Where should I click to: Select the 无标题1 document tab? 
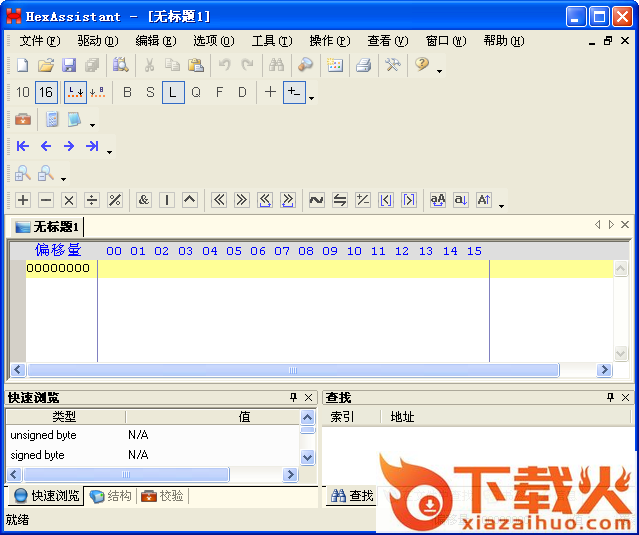47,227
